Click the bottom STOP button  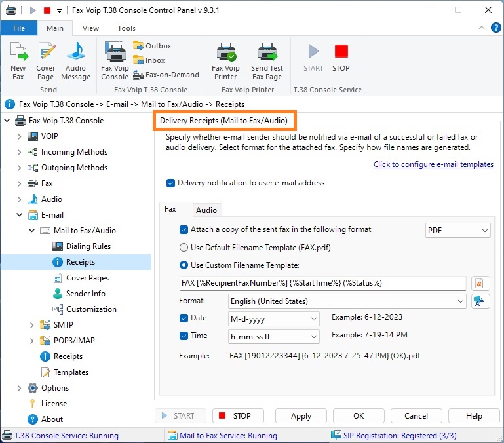coord(238,416)
